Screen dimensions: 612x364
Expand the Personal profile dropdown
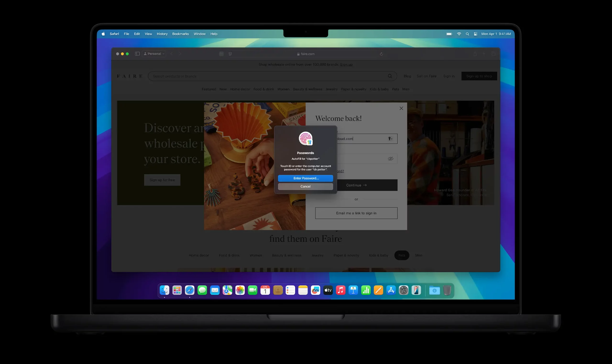154,54
